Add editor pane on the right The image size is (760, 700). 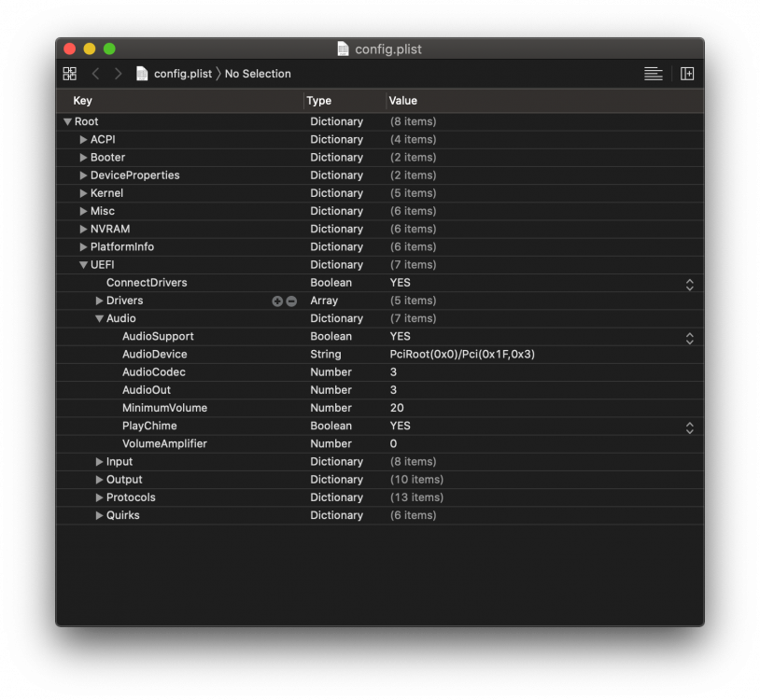click(x=687, y=74)
